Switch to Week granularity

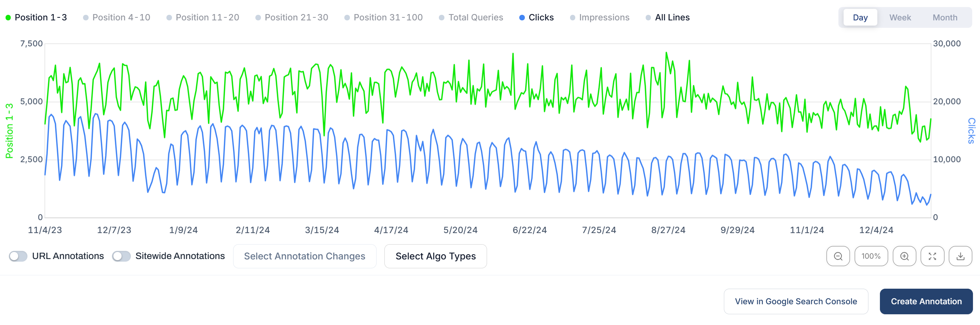(900, 17)
